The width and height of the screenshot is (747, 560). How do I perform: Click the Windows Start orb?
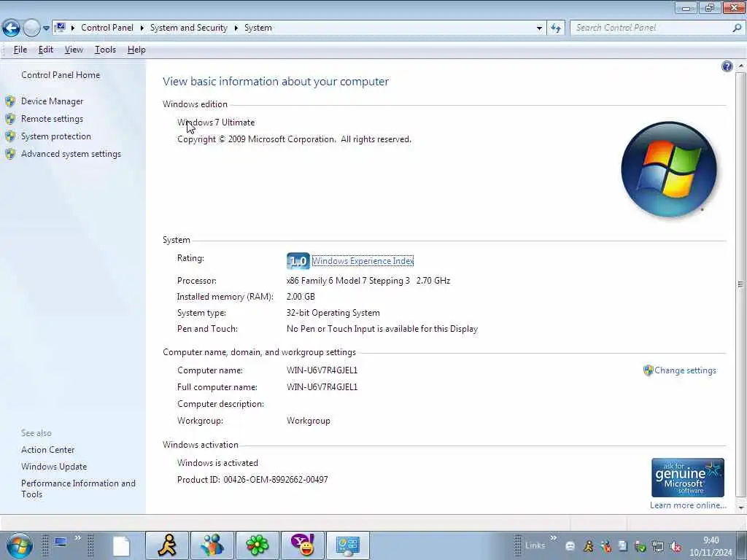tap(20, 545)
